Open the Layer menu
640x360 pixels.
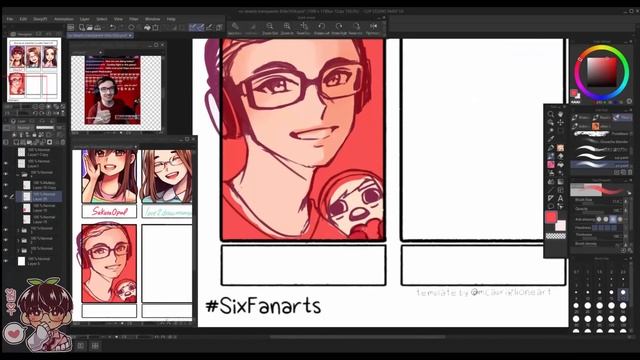[x=84, y=19]
